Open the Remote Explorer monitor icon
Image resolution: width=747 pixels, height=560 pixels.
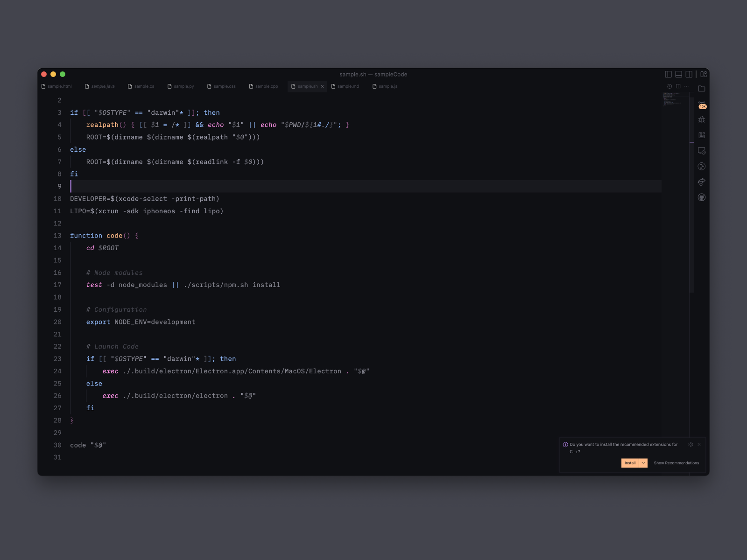coord(701,151)
